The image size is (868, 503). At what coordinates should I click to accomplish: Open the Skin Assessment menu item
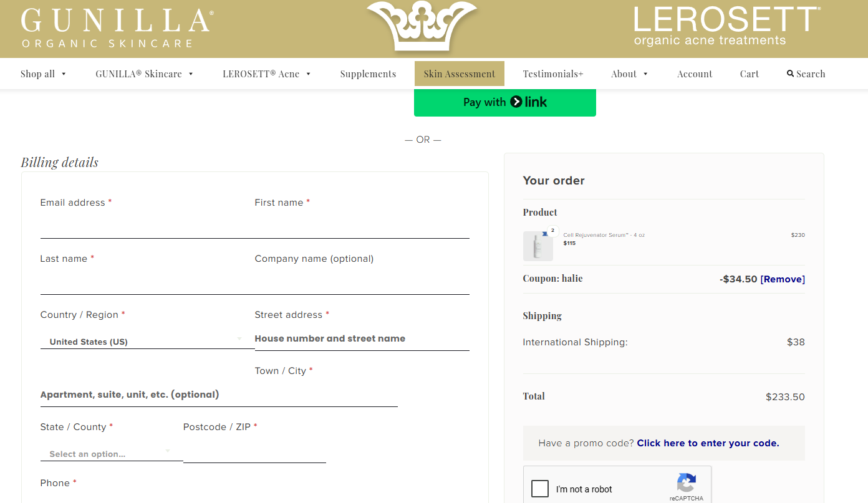click(x=460, y=74)
